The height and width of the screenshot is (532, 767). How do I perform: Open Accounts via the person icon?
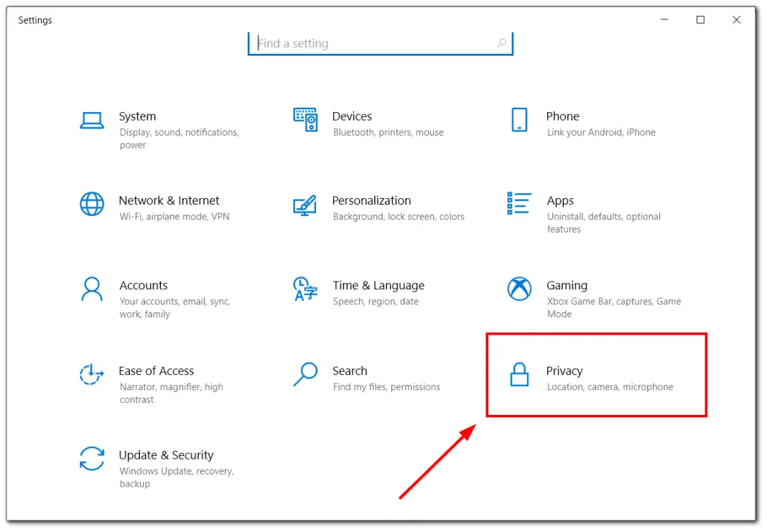[92, 289]
